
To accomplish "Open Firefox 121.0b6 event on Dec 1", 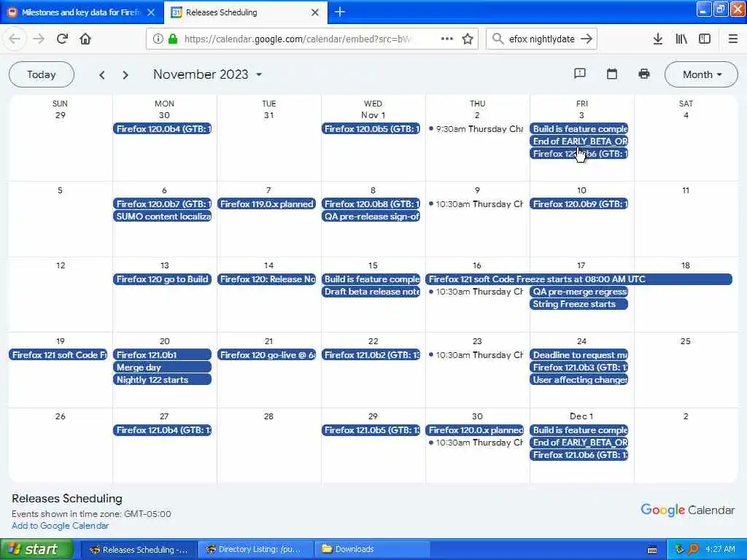I will click(578, 455).
